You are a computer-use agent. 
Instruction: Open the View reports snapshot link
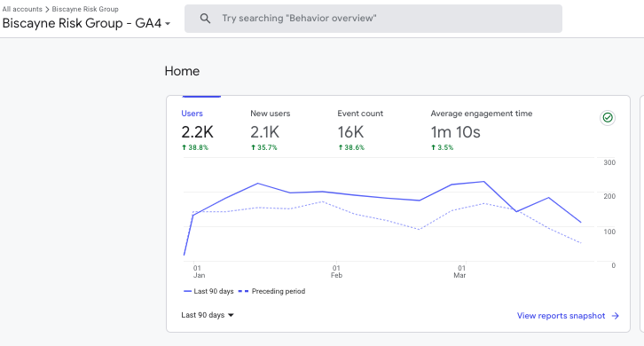click(x=568, y=316)
